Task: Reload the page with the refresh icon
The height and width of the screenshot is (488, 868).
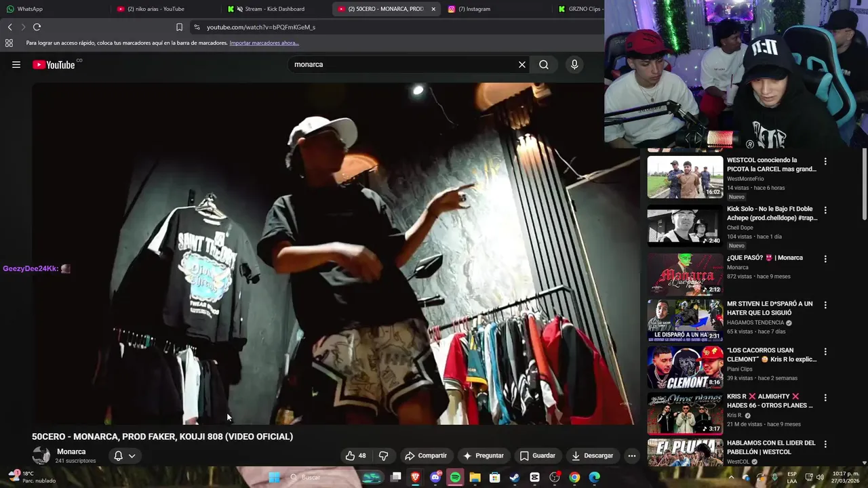Action: (37, 27)
